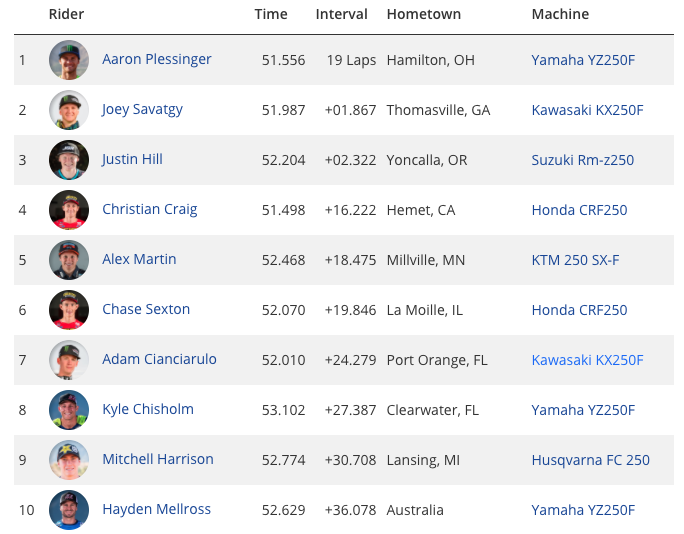The height and width of the screenshot is (534, 684).
Task: Click Honda CRF250 link in Chase Sexton row
Action: pos(579,310)
